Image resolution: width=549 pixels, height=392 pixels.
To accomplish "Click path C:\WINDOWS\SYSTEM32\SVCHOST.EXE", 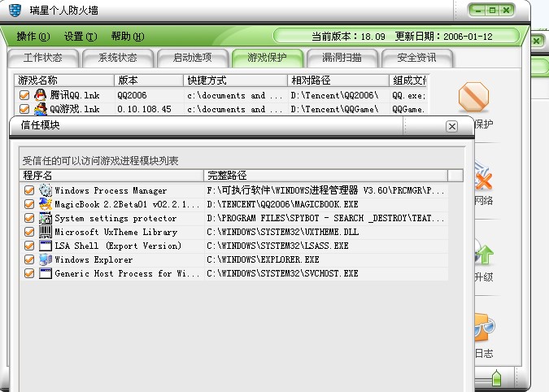I will click(x=282, y=273).
